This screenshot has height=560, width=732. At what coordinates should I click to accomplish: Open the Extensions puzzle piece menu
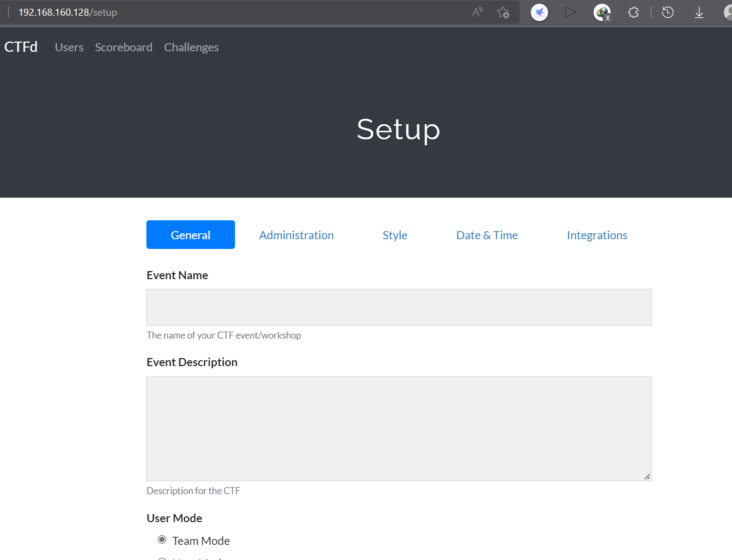click(634, 12)
